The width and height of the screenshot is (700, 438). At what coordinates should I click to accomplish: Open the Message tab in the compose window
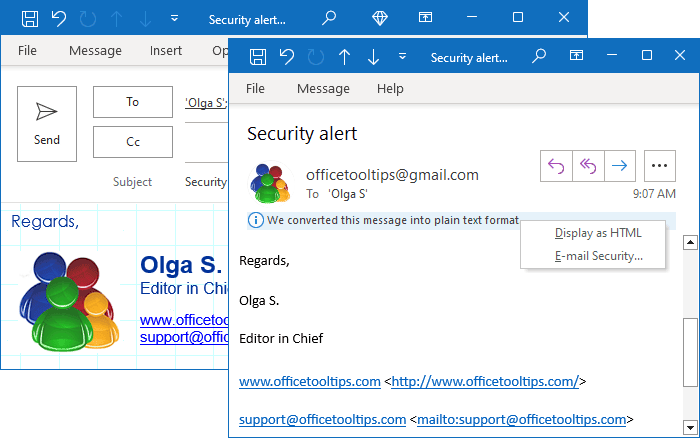click(95, 50)
